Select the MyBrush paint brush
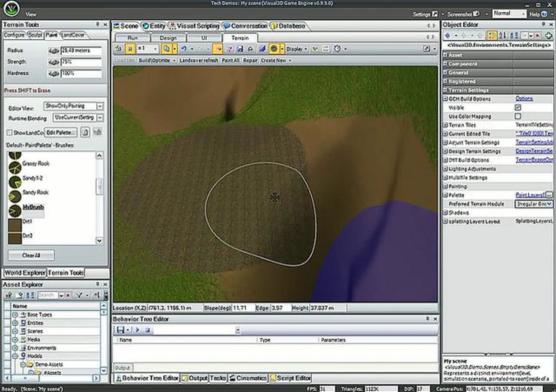The image size is (556, 392). click(33, 207)
